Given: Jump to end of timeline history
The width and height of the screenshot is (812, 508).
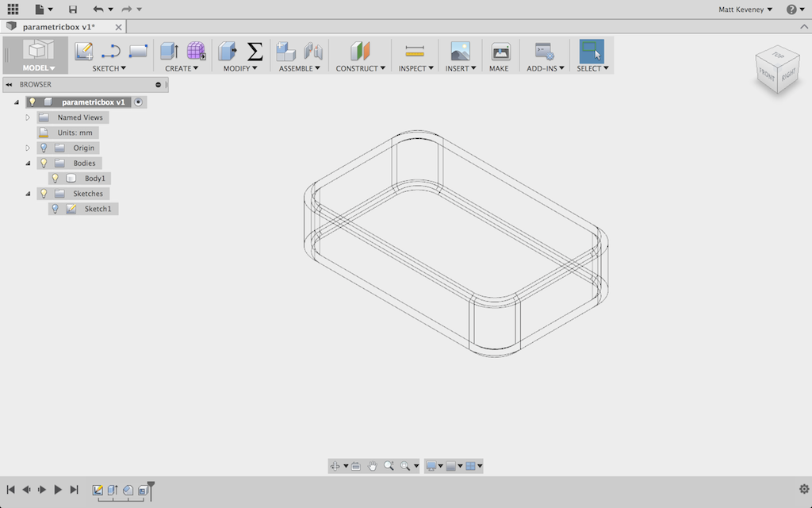Looking at the screenshot, I should [74, 490].
